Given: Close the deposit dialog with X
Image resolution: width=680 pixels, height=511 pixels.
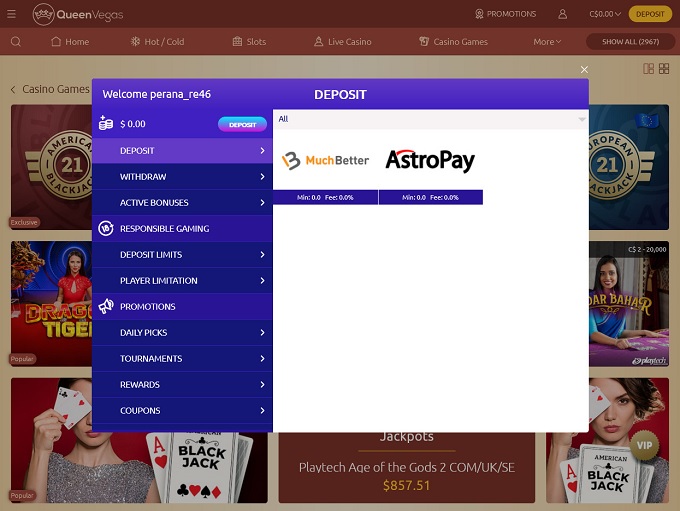Looking at the screenshot, I should point(585,70).
